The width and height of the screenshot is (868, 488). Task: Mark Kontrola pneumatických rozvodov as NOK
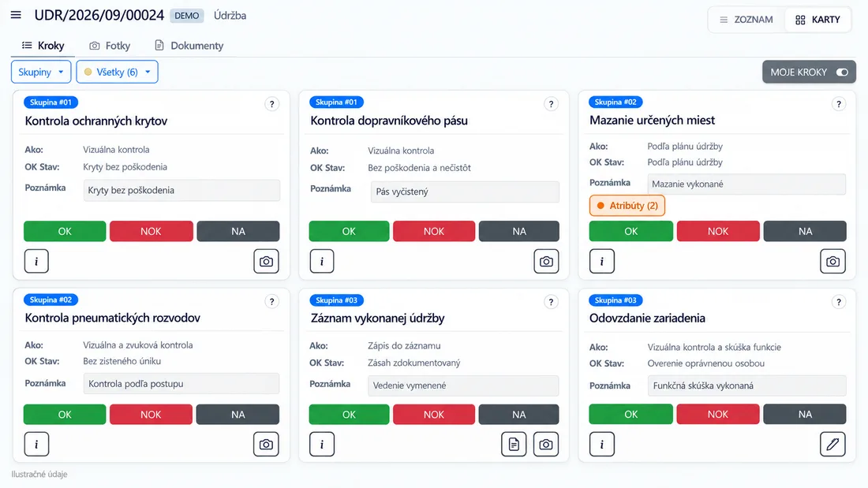pyautogui.click(x=151, y=415)
